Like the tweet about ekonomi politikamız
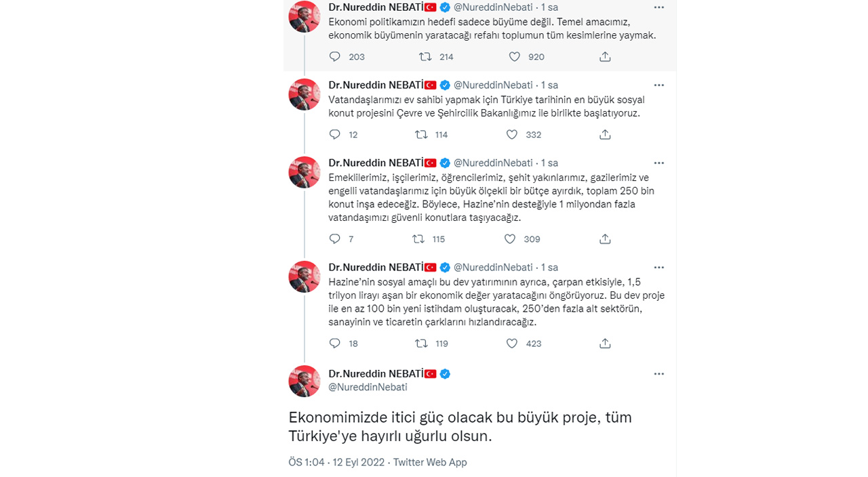The image size is (868, 477). tap(514, 57)
